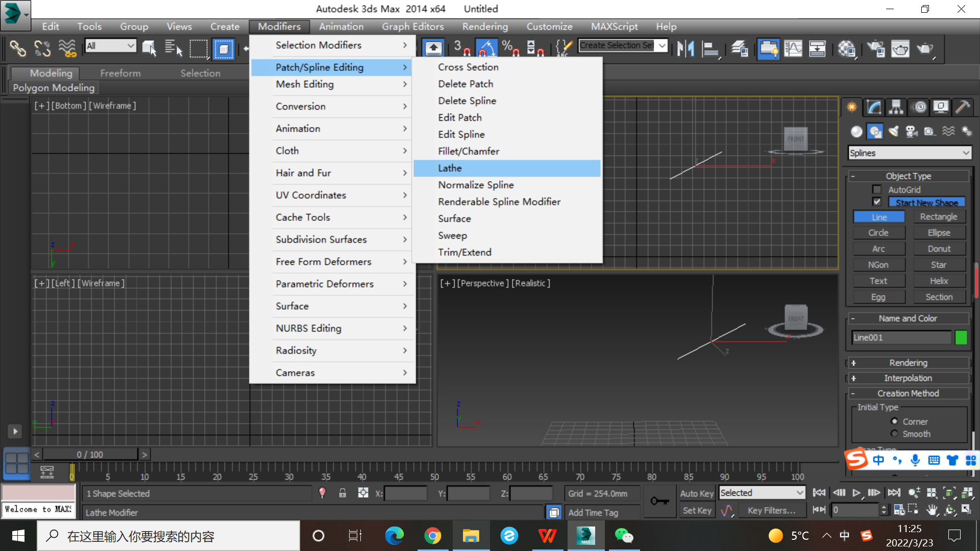This screenshot has width=980, height=551.
Task: Click the Circle shape button
Action: tap(879, 232)
